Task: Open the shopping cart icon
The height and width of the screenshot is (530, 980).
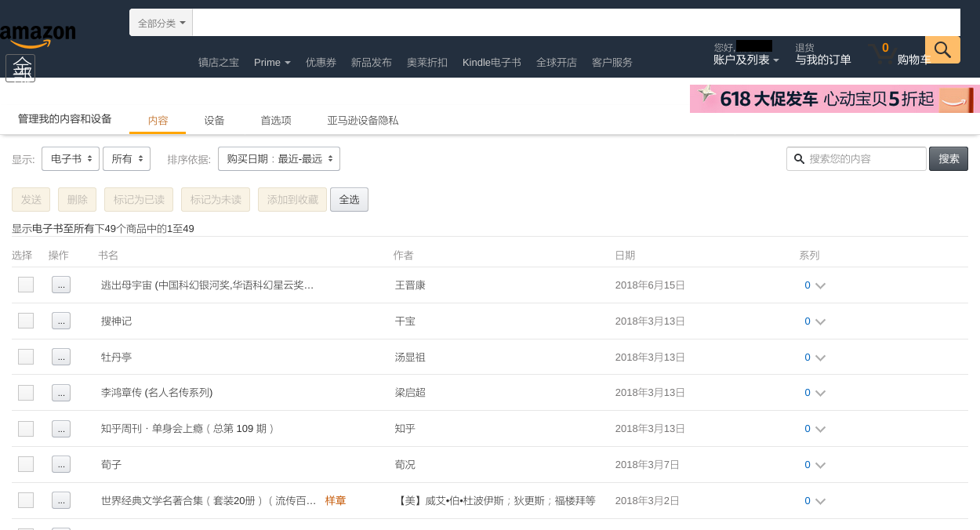Action: coord(882,55)
